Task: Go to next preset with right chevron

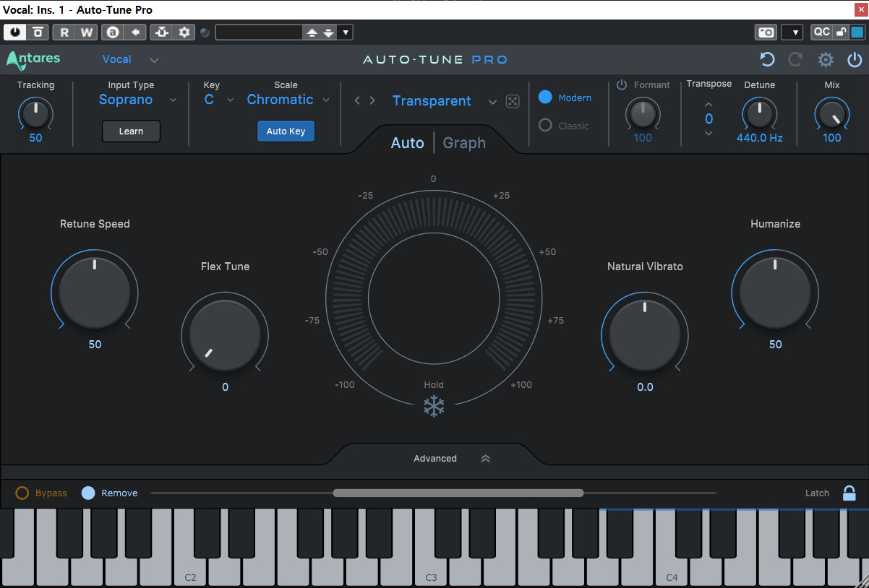Action: (x=372, y=101)
